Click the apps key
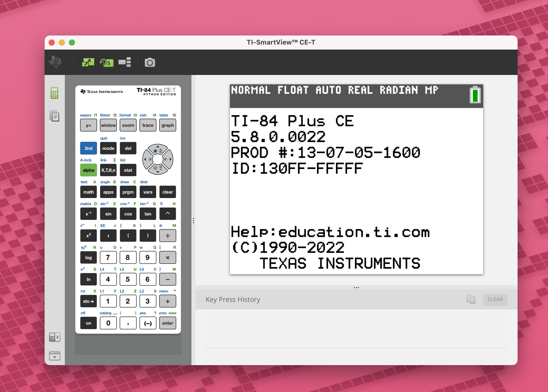This screenshot has height=392, width=548. click(x=108, y=192)
